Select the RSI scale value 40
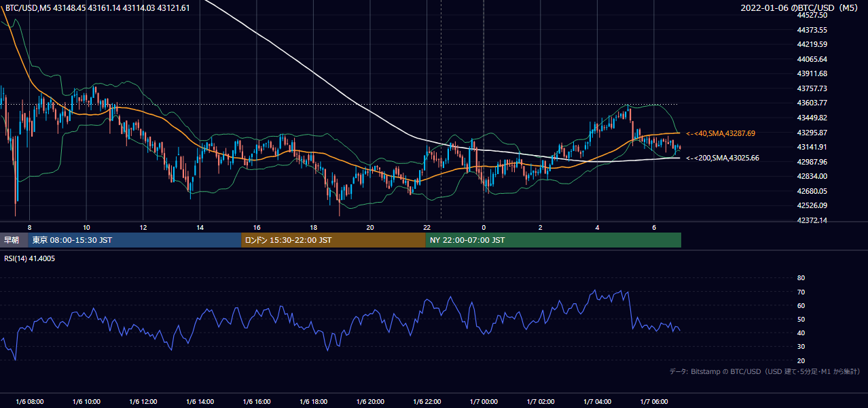This screenshot has height=408, width=868. 801,333
